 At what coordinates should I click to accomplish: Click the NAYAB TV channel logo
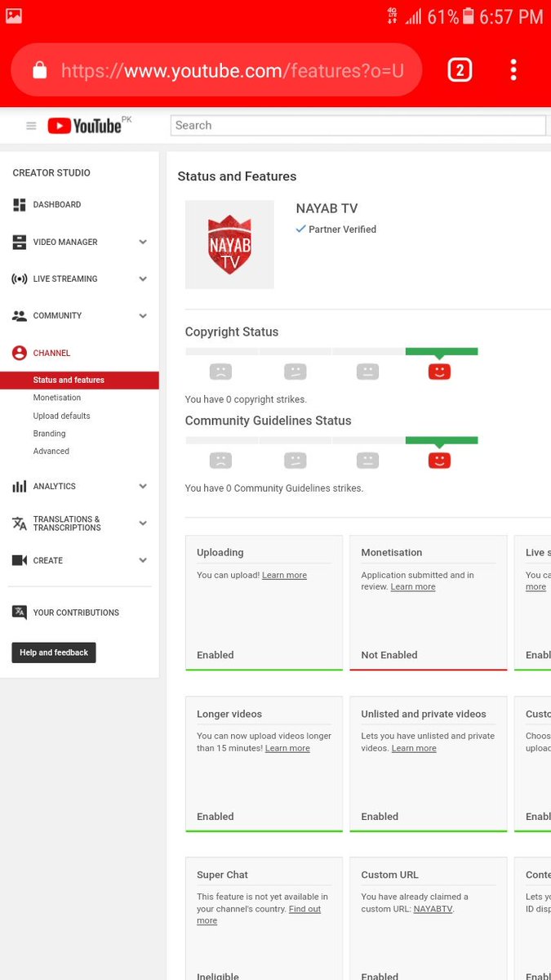[229, 245]
